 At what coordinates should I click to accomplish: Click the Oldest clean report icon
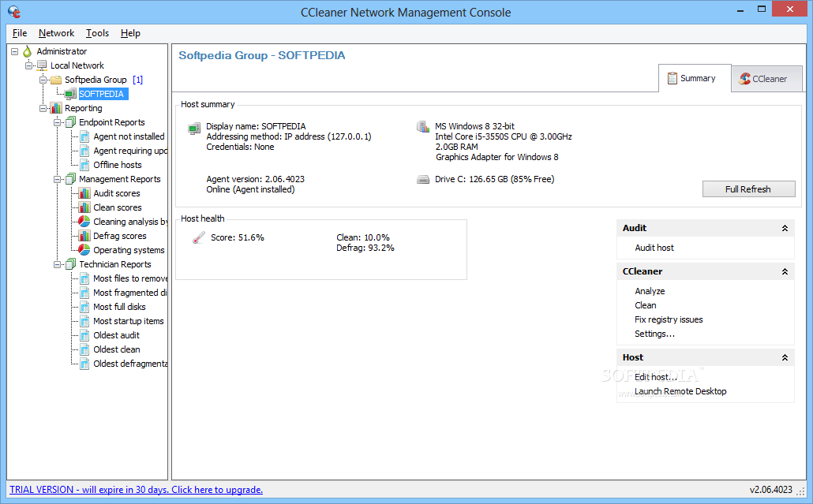pos(84,349)
